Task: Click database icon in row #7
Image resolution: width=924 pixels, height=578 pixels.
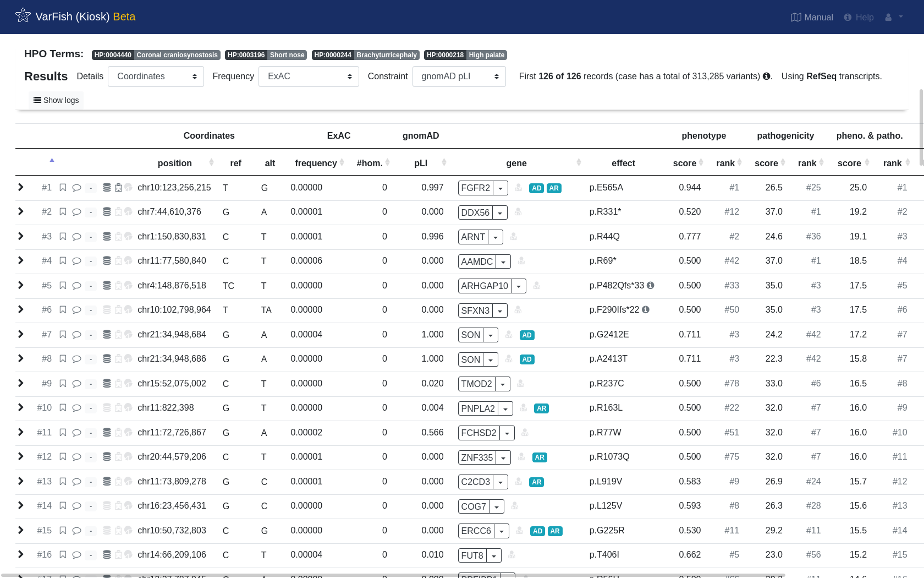Action: point(107,335)
